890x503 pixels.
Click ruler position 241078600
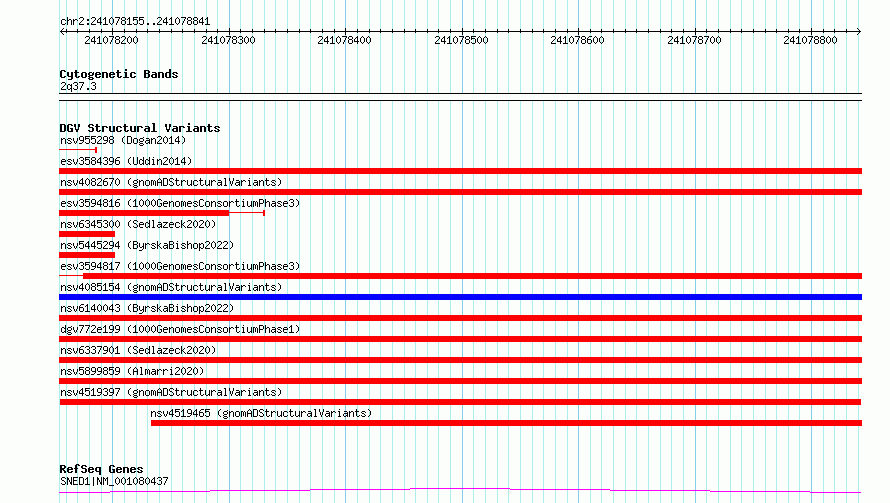577,40
